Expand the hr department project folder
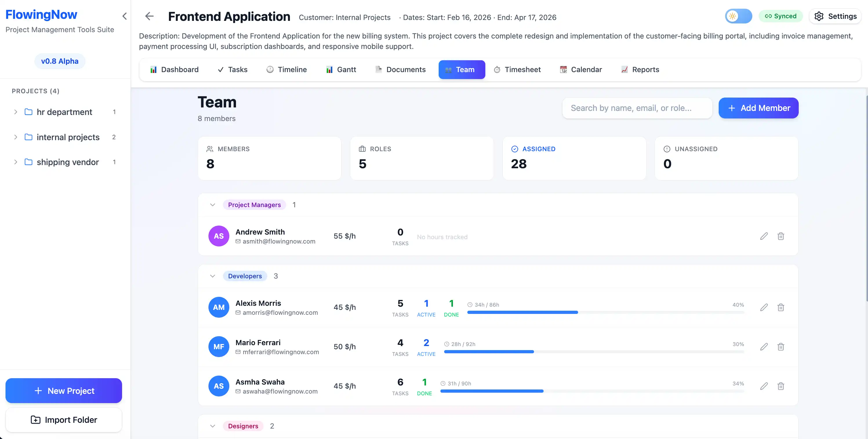This screenshot has width=868, height=439. pyautogui.click(x=15, y=112)
